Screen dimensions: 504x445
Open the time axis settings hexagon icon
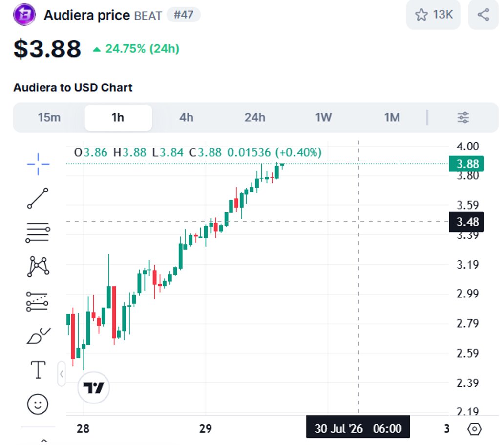pyautogui.click(x=474, y=429)
